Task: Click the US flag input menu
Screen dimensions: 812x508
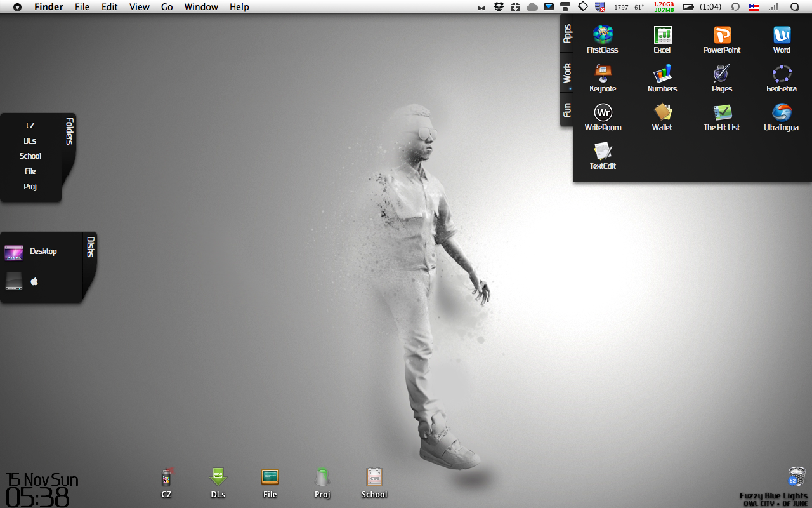Action: coord(754,7)
